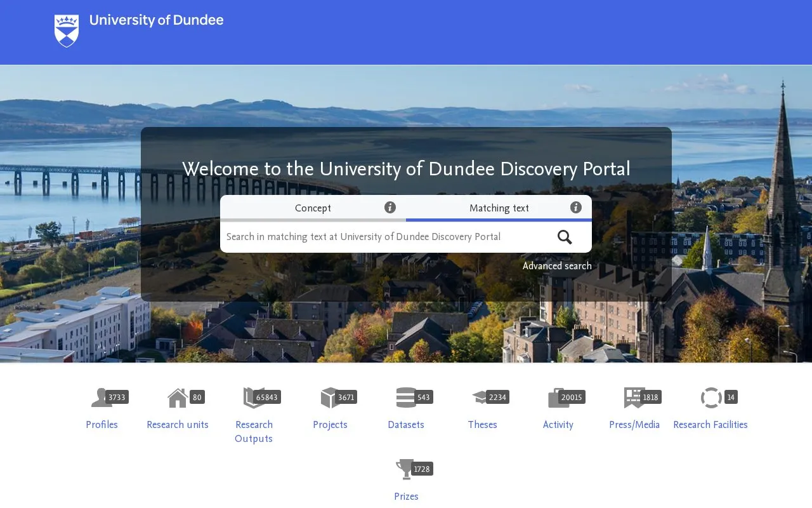Click the University of Dundee shield logo
812x508 pixels.
(67, 30)
